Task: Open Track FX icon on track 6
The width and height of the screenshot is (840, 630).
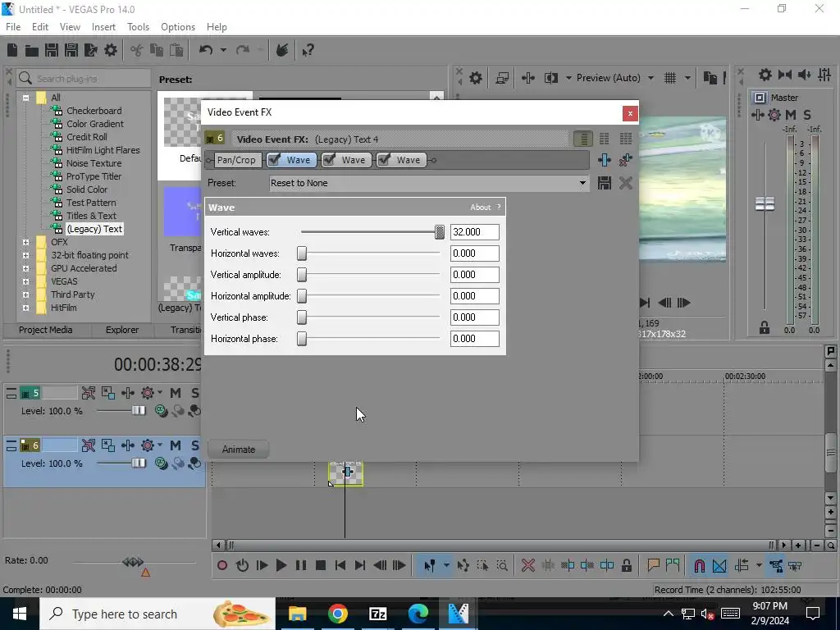Action: click(x=127, y=445)
